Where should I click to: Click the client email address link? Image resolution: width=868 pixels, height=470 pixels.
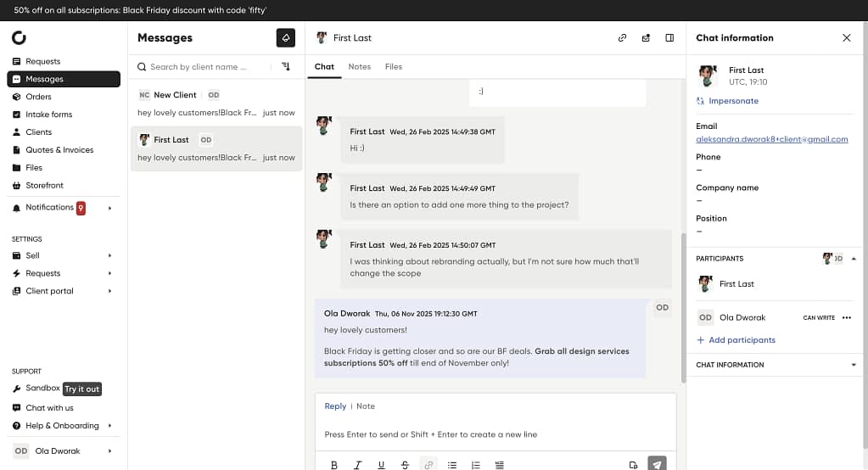[771, 139]
